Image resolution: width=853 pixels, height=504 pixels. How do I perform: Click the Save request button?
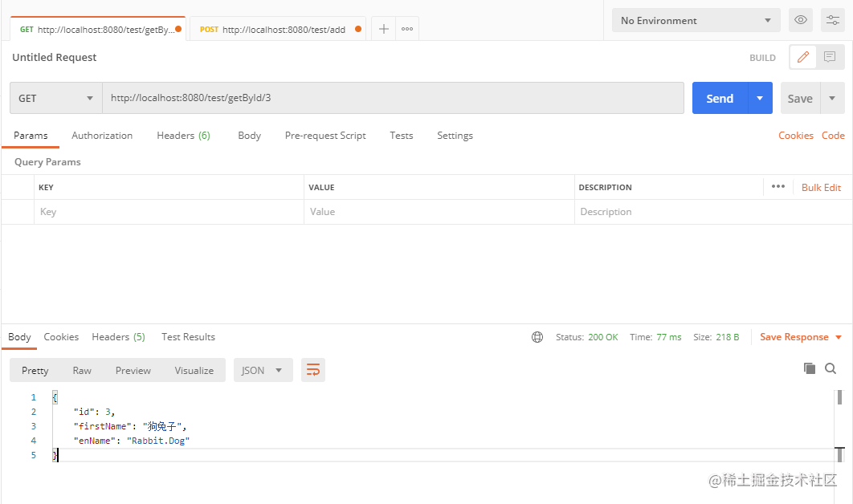800,99
